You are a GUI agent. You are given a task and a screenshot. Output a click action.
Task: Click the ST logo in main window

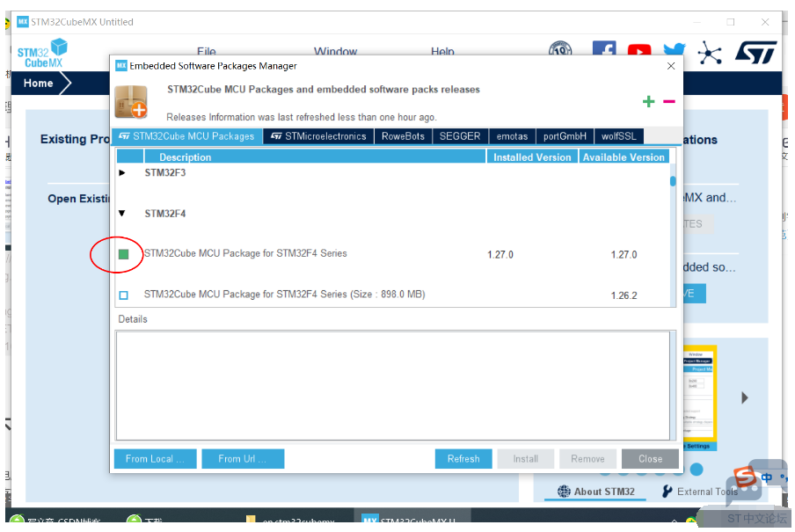(756, 52)
